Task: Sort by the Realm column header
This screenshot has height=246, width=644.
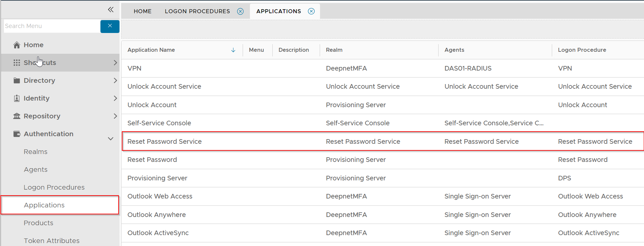Action: click(334, 50)
